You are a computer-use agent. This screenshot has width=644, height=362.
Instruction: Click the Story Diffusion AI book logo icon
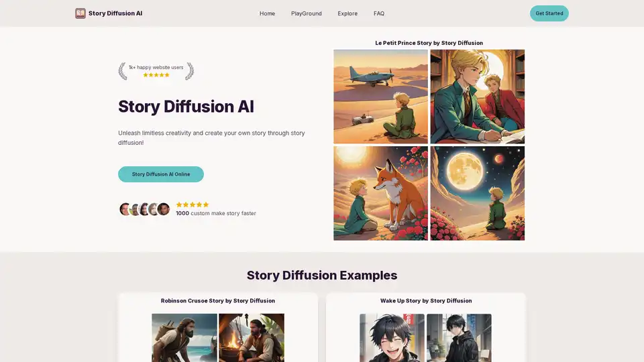click(x=80, y=13)
